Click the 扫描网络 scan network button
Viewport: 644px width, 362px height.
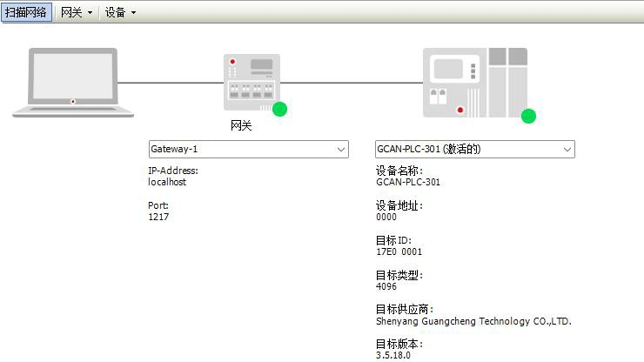click(x=27, y=12)
